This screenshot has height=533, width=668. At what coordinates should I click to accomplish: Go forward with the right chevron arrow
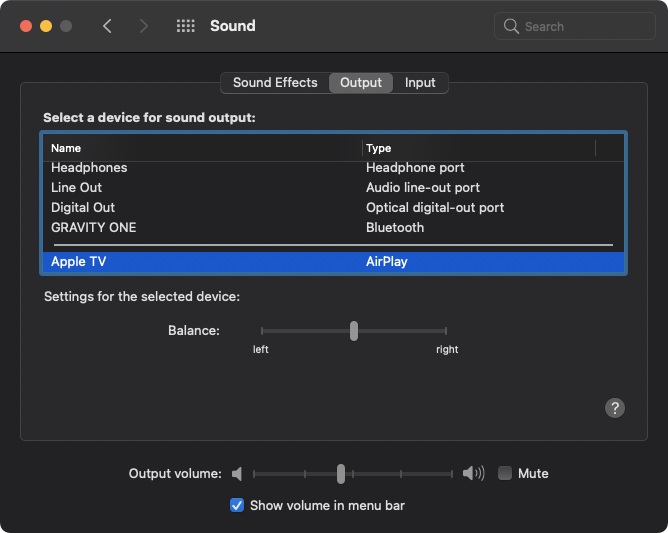[144, 26]
